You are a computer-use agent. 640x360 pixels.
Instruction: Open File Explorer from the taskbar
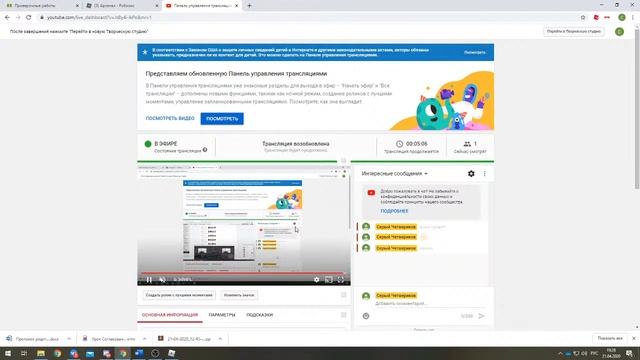tap(41, 353)
